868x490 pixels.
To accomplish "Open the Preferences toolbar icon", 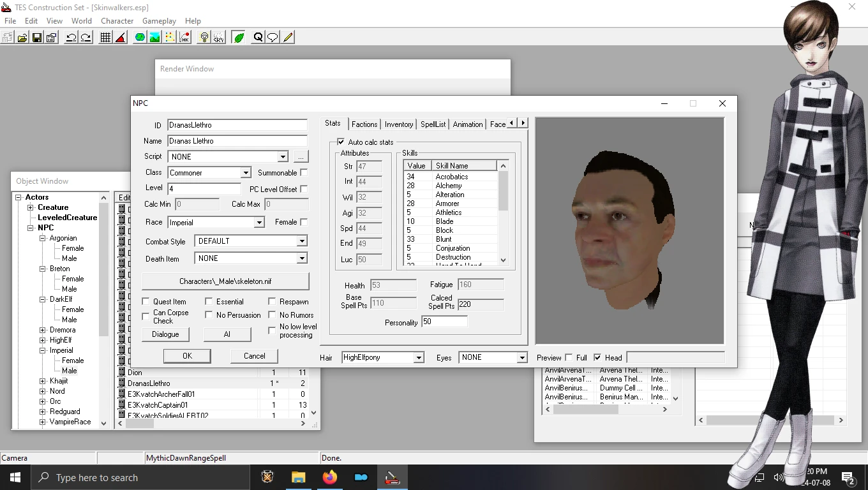I will pos(52,38).
